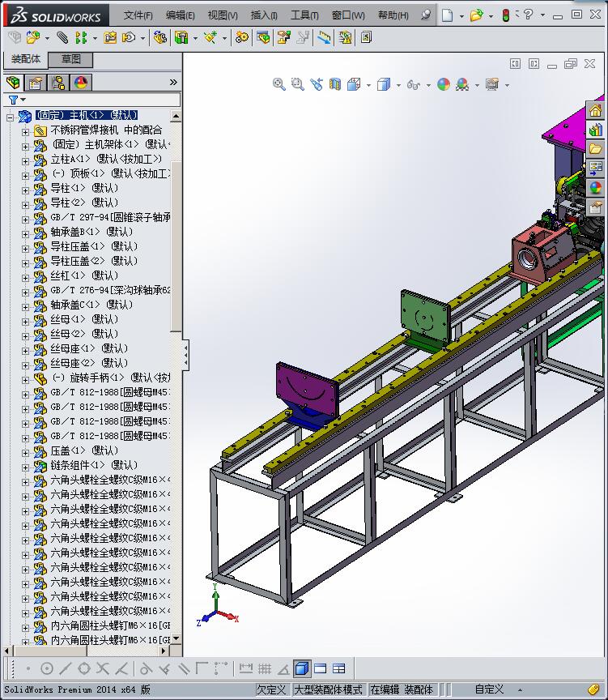
Task: Expand the 链条组件<1> tree node
Action: 25,467
